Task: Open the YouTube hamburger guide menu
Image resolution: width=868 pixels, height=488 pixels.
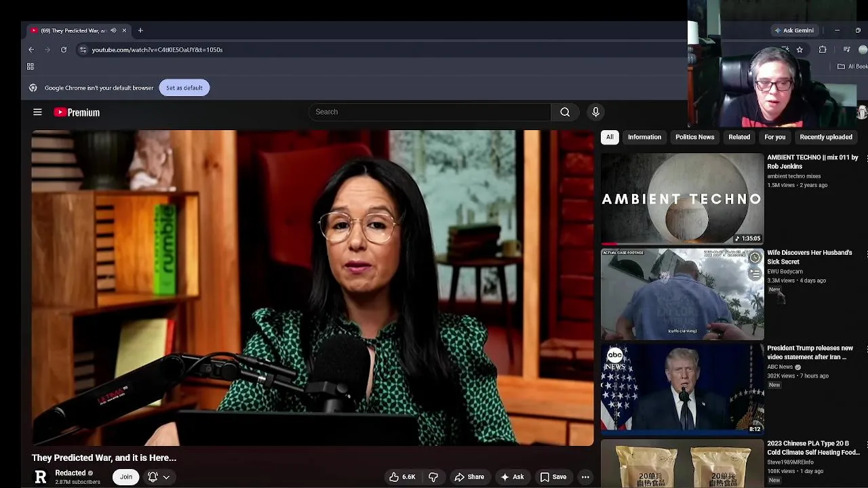Action: click(37, 113)
